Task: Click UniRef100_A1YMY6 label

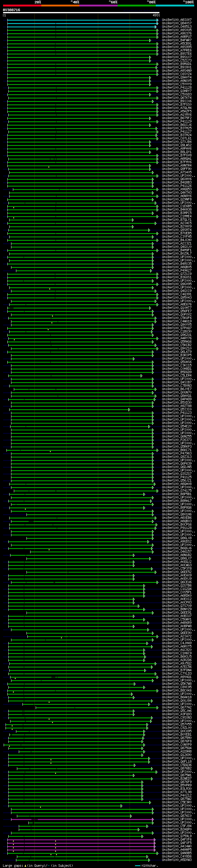Action: tap(177, 115)
